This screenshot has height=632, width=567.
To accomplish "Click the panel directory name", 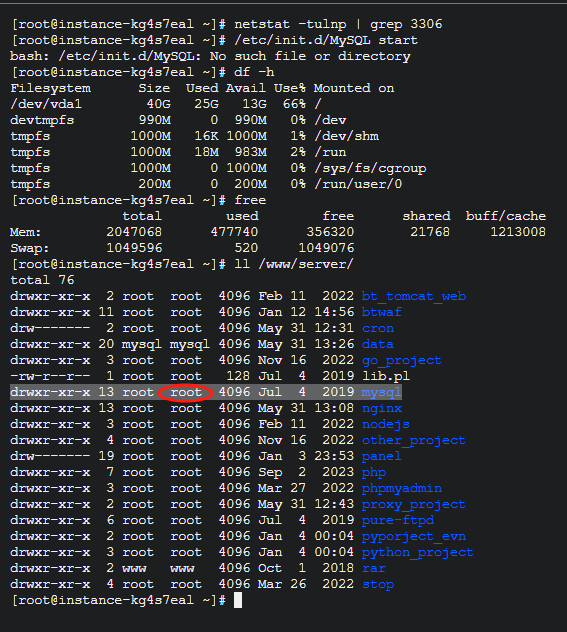I will pos(381,456).
